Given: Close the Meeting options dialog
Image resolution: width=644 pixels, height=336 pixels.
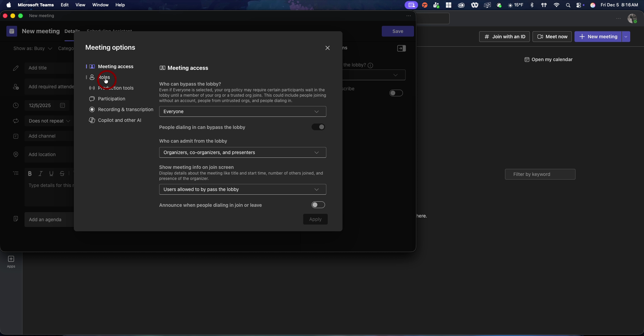Looking at the screenshot, I should coord(328,48).
